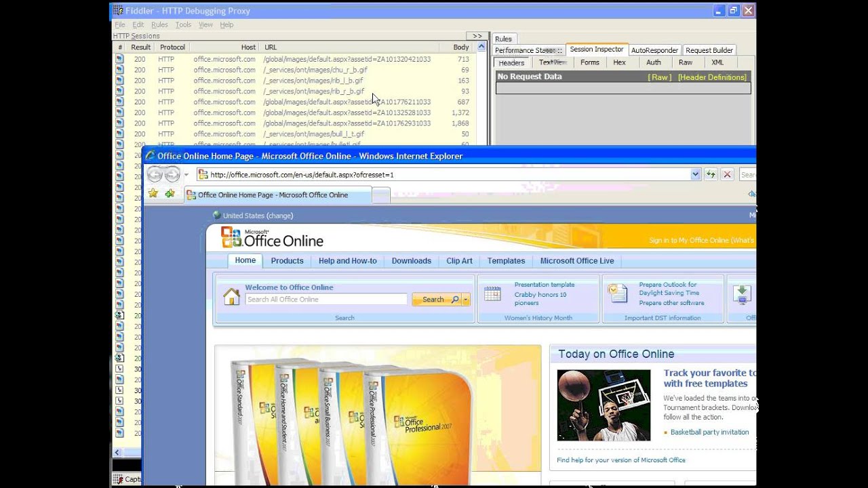
Task: Click the Fiddler title bar application icon
Action: (x=118, y=11)
